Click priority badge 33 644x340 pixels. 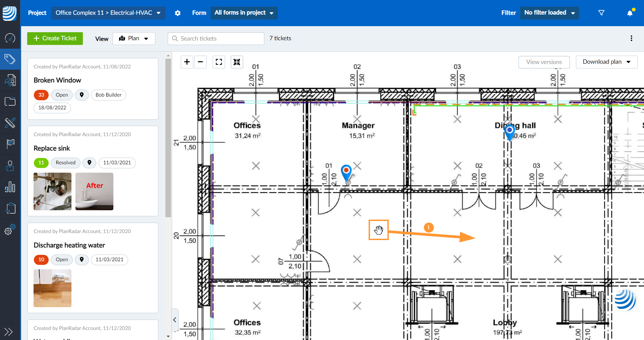tap(41, 95)
